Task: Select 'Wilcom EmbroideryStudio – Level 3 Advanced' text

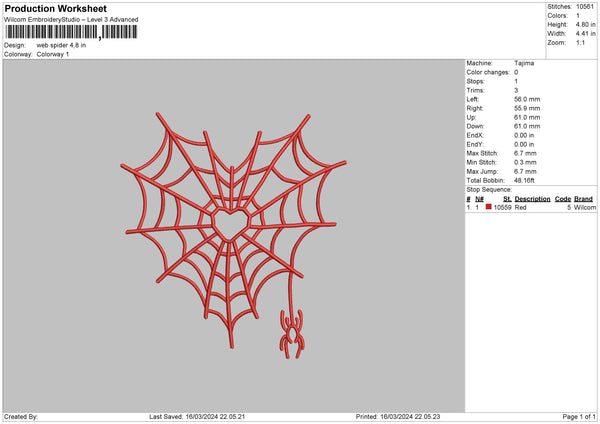Action: coord(71,20)
